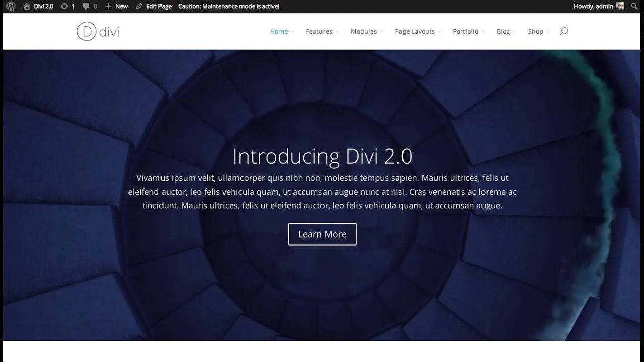Viewport: 644px width, 362px height.
Task: Open the Page Layouts nav item
Action: pos(415,31)
